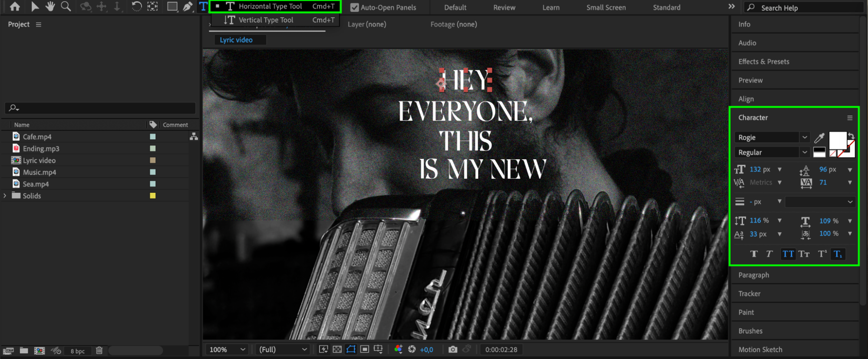Select the Pan Behind anchor point tool

pos(152,7)
